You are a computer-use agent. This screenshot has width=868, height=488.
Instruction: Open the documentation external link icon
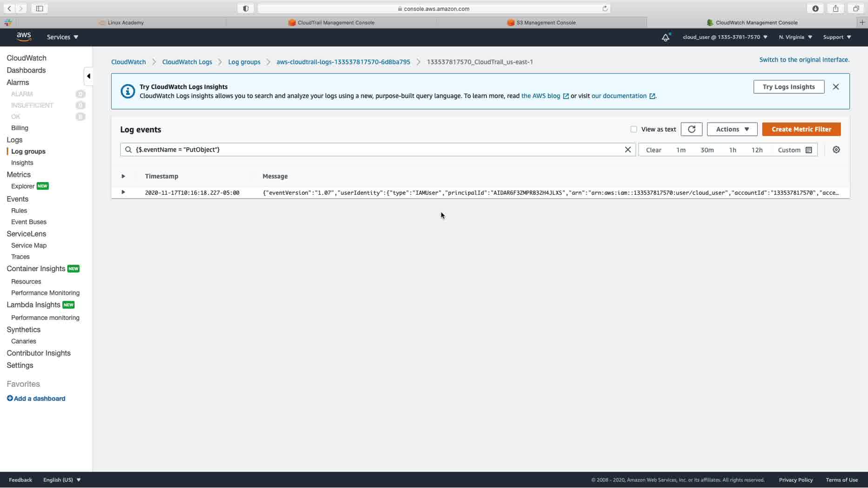(652, 96)
